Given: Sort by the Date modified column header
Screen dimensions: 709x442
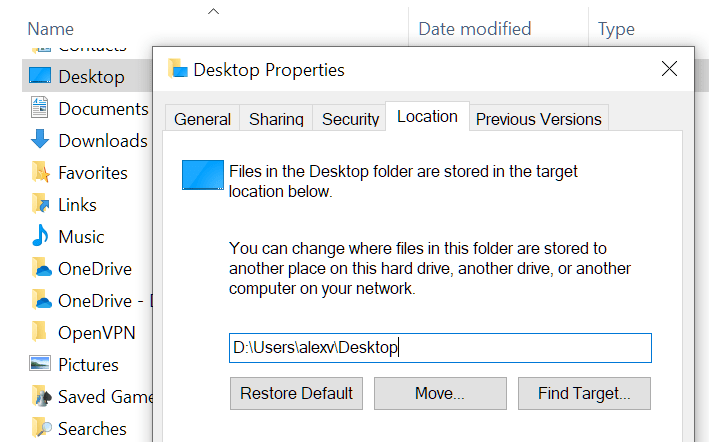Looking at the screenshot, I should 475,29.
